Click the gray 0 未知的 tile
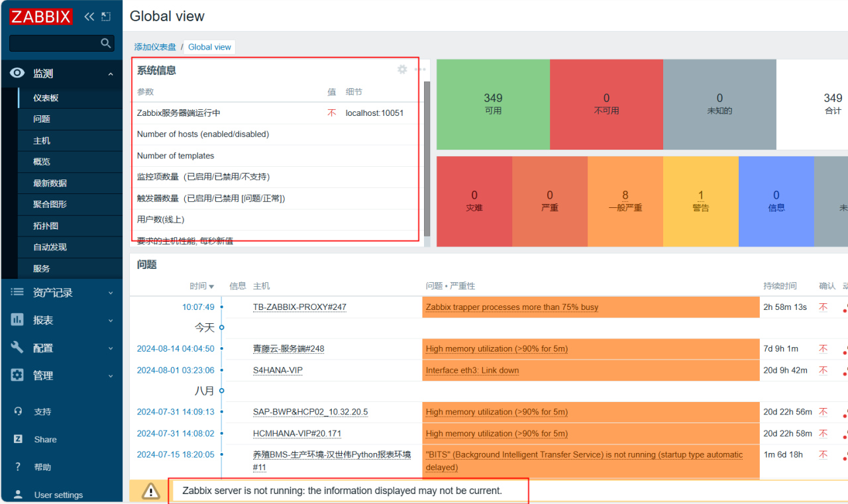The image size is (848, 504). pyautogui.click(x=719, y=104)
